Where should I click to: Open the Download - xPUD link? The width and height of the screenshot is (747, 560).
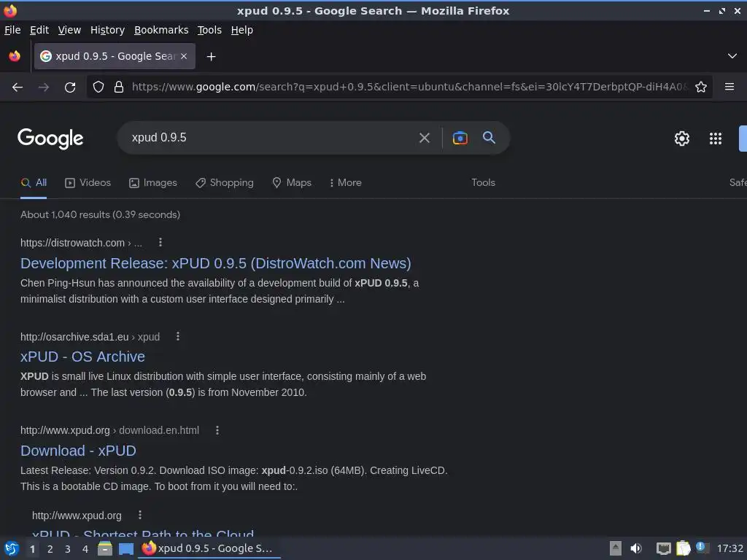click(x=78, y=451)
